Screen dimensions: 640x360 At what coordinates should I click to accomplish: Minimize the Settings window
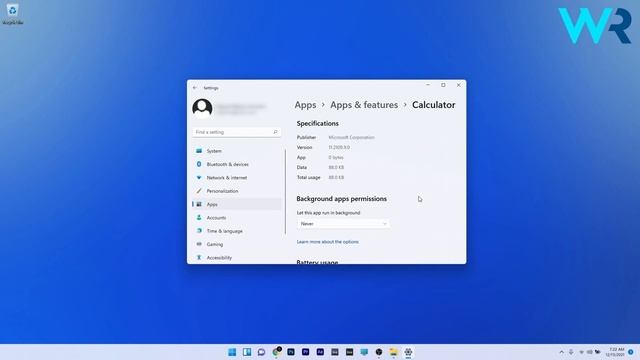(428, 85)
